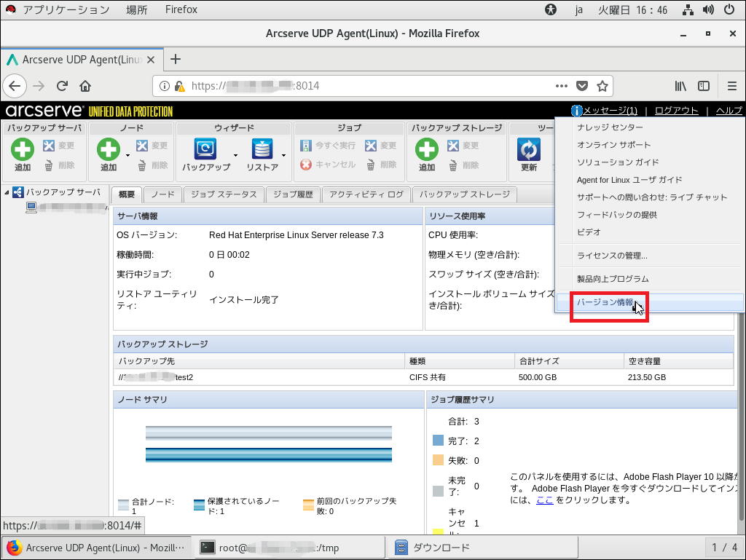Launch the Restore wizard icon
746x560 pixels.
(262, 149)
